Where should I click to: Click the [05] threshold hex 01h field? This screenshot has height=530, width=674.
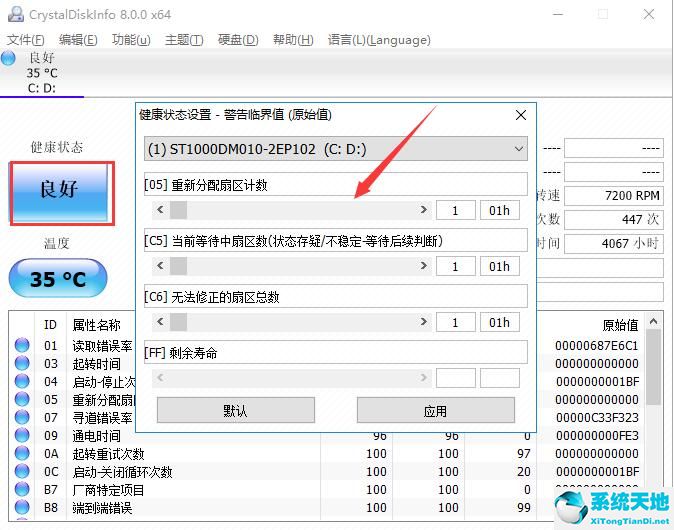499,210
